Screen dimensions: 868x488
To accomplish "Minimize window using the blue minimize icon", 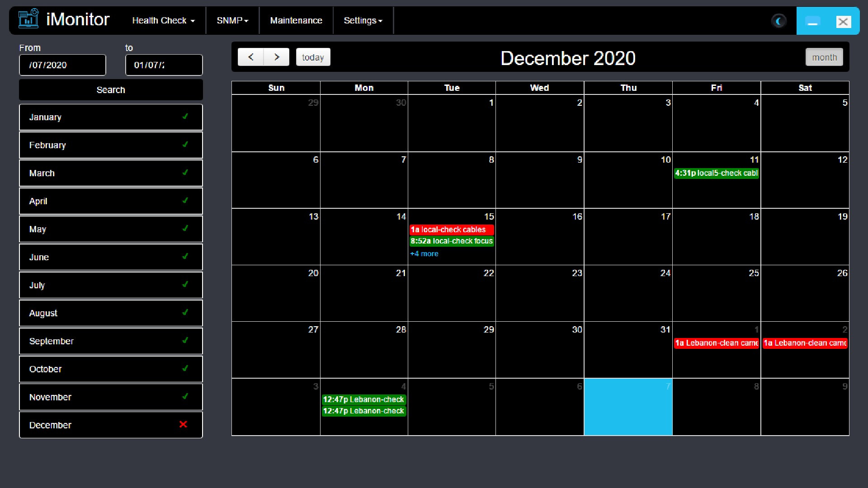I will pos(812,22).
